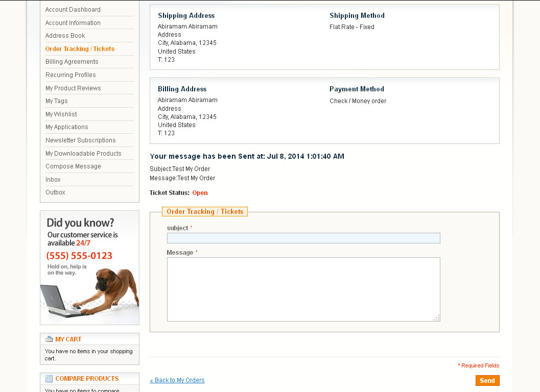Select Order Tracking / Tickets sidebar link

coord(80,49)
